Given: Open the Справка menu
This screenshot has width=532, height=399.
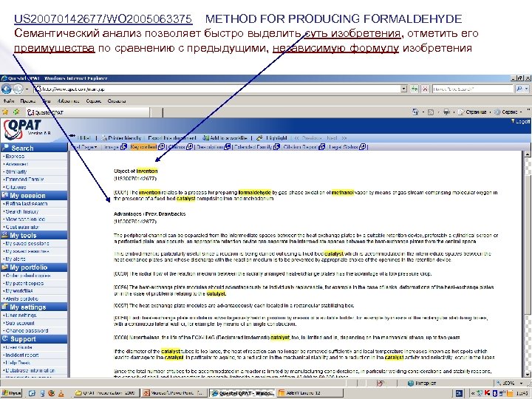Looking at the screenshot, I should 117,101.
